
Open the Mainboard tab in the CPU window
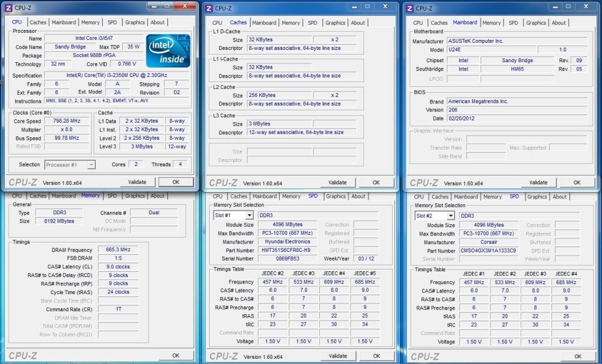coord(63,22)
